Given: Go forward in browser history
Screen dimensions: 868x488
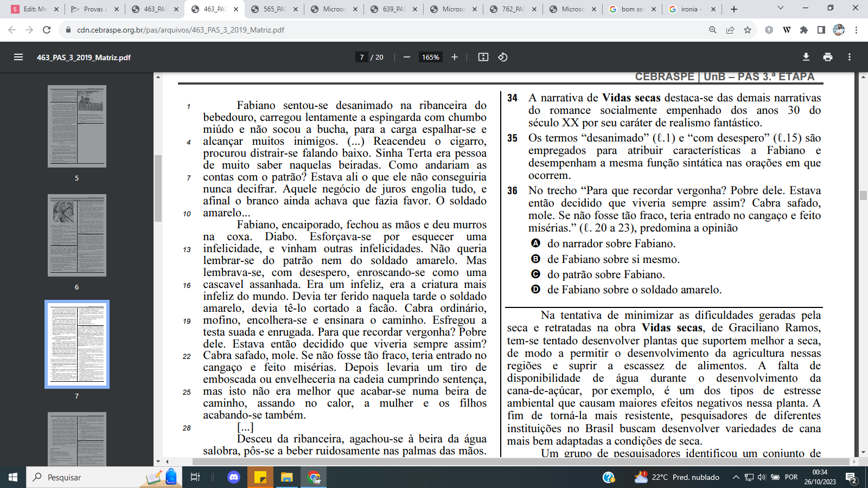Looking at the screenshot, I should pyautogui.click(x=29, y=30).
